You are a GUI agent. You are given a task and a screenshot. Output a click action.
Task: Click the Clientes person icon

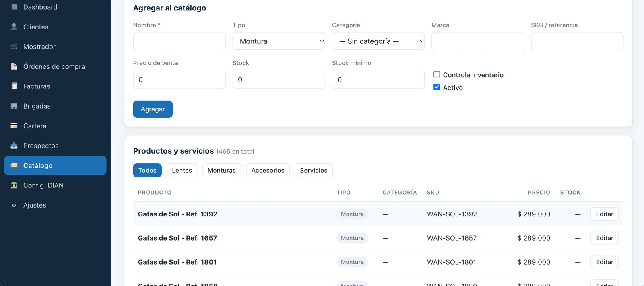14,27
